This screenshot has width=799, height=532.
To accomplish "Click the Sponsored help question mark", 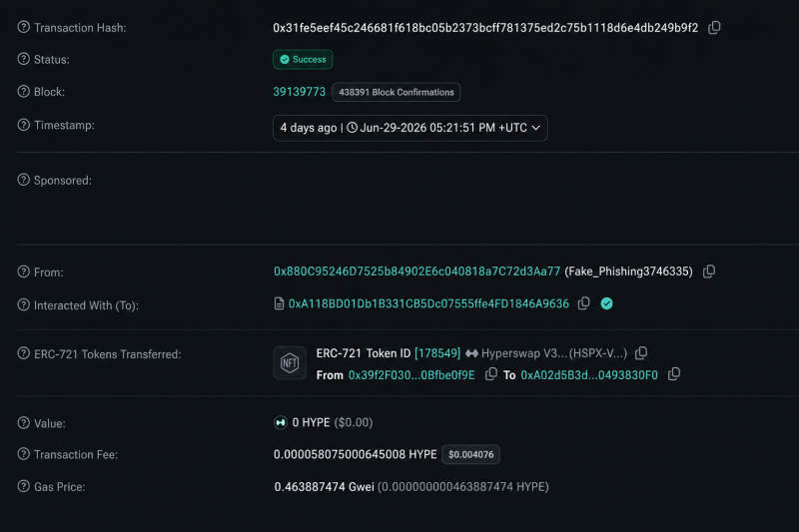I will [x=23, y=180].
